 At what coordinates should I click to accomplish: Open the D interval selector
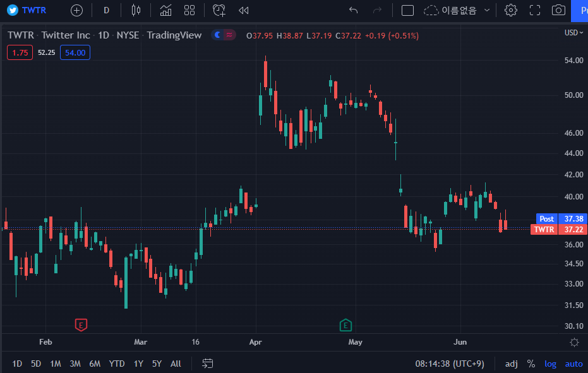[107, 11]
